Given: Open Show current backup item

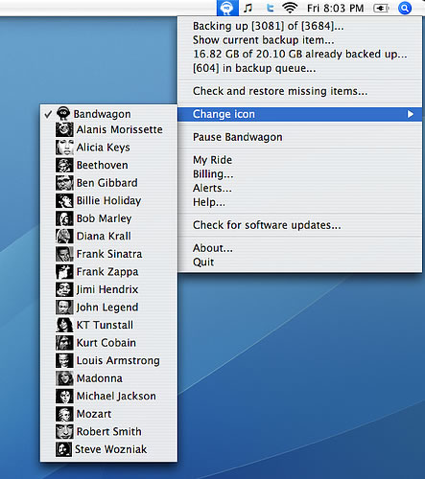Looking at the screenshot, I should (x=263, y=40).
